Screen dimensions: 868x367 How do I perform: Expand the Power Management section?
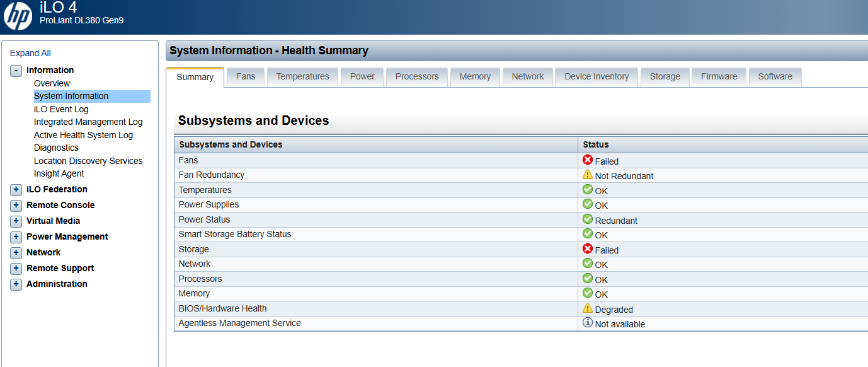(x=16, y=236)
